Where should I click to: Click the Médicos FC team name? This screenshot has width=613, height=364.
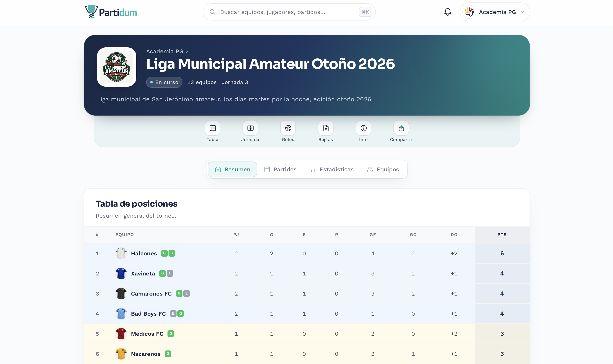[147, 334]
